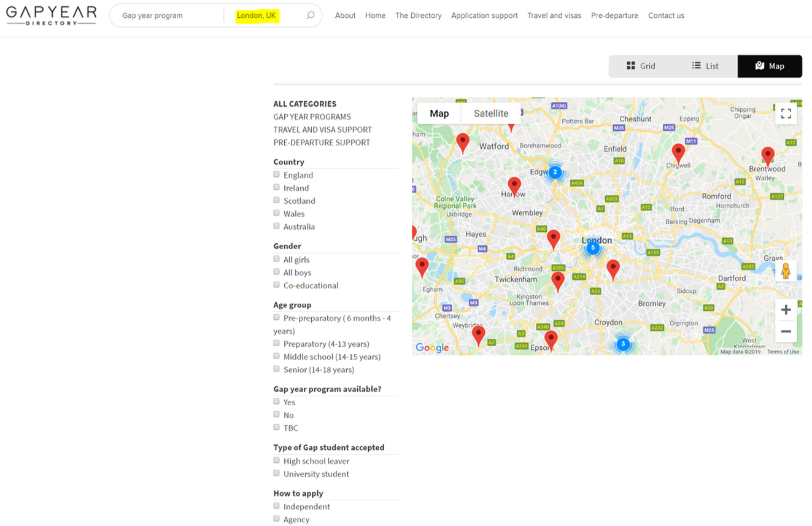Click the search magnifier icon

pyautogui.click(x=311, y=16)
